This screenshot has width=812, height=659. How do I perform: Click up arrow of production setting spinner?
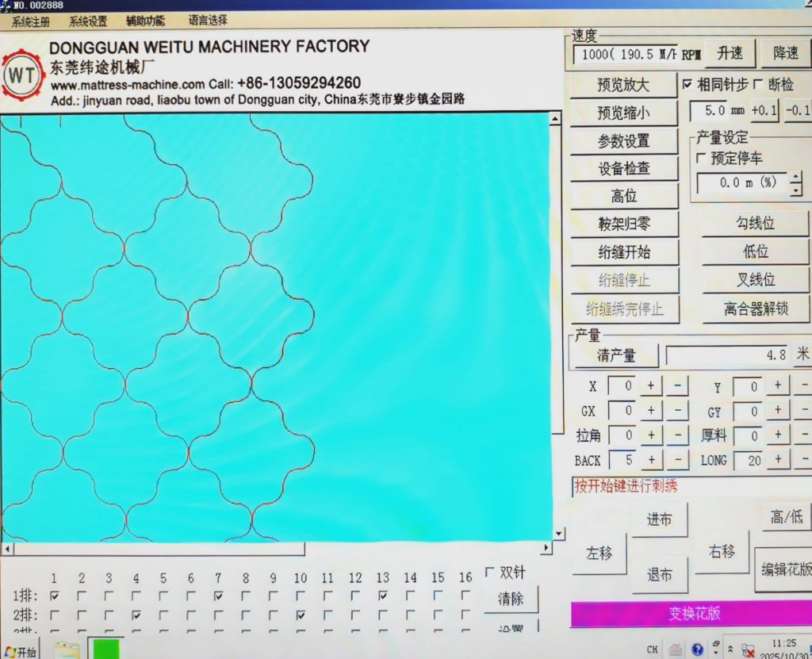(795, 178)
